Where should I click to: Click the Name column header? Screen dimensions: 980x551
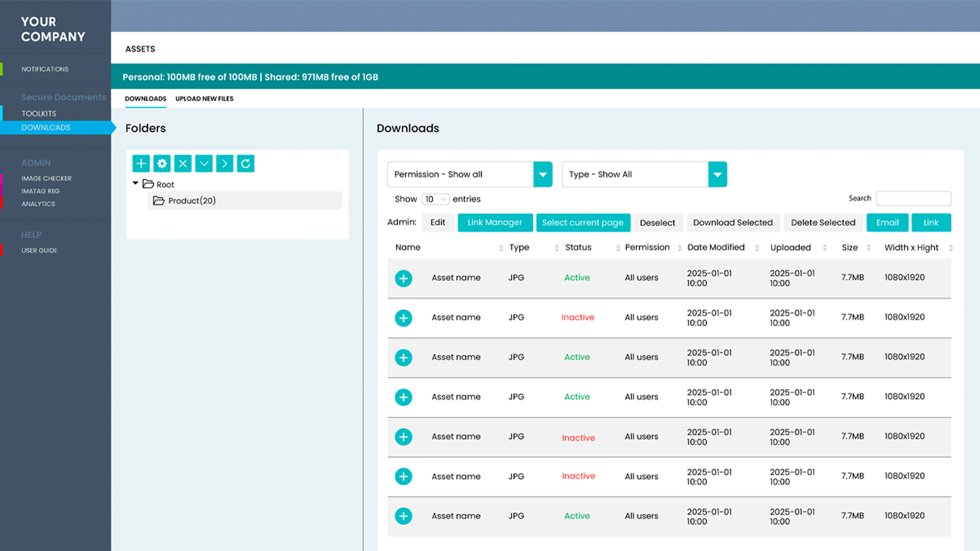pyautogui.click(x=408, y=247)
